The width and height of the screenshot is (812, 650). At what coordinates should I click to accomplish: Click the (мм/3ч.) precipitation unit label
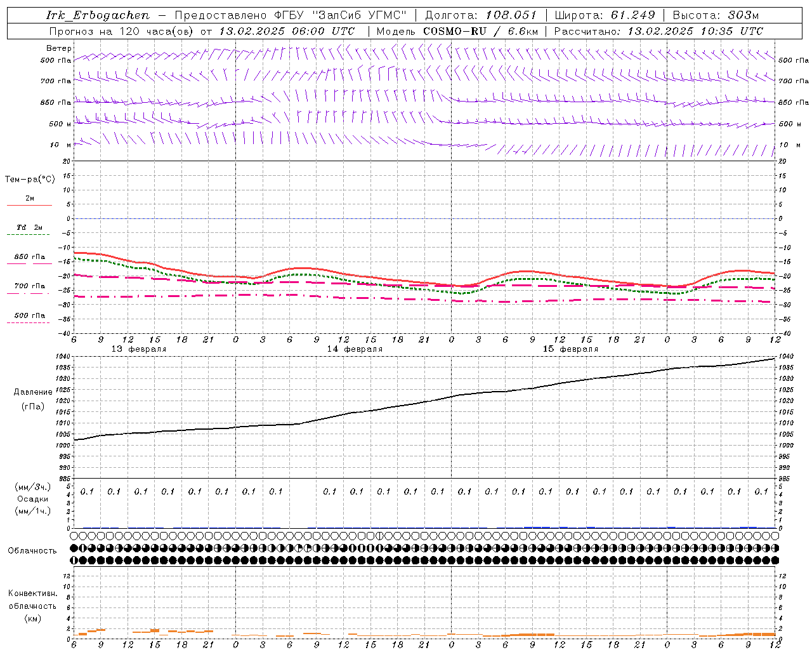point(32,487)
